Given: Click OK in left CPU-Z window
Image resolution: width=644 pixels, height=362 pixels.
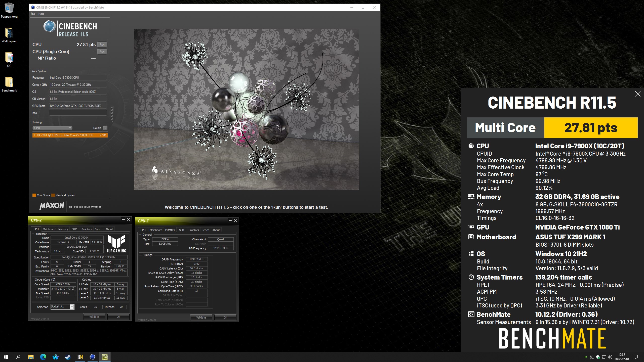Looking at the screenshot, I should pyautogui.click(x=118, y=317).
